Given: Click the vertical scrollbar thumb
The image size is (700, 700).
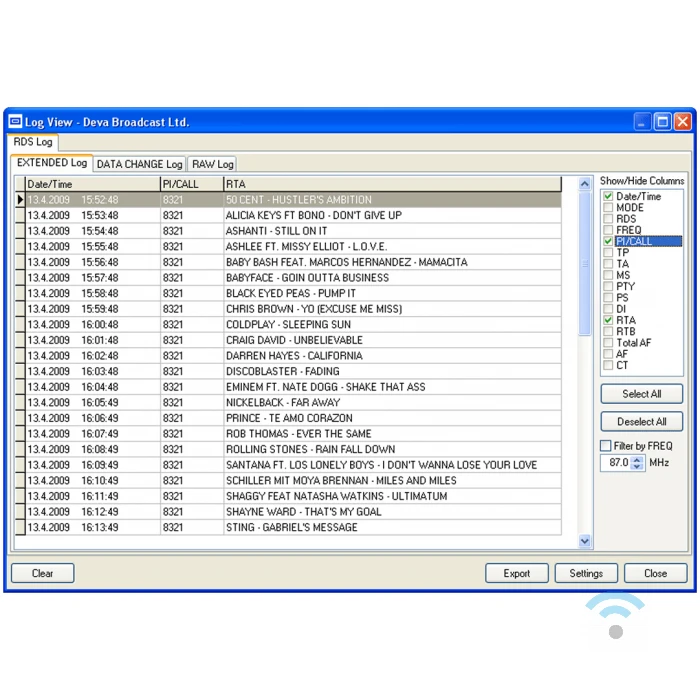Looking at the screenshot, I should coord(584,263).
